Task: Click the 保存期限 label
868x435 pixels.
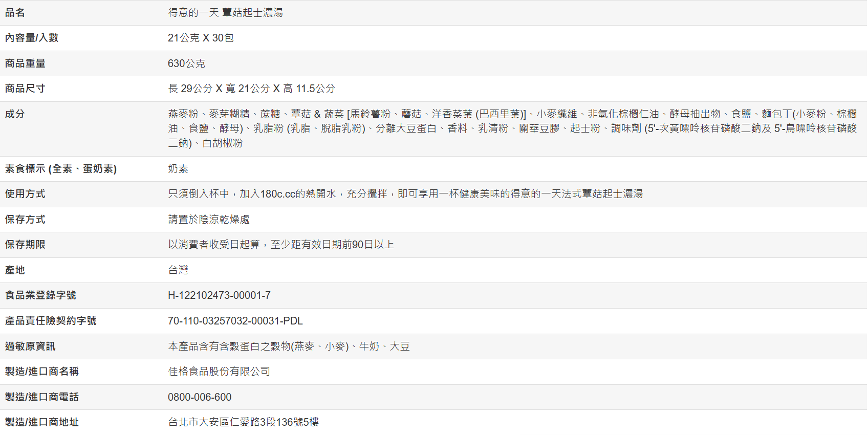Action: pos(25,245)
